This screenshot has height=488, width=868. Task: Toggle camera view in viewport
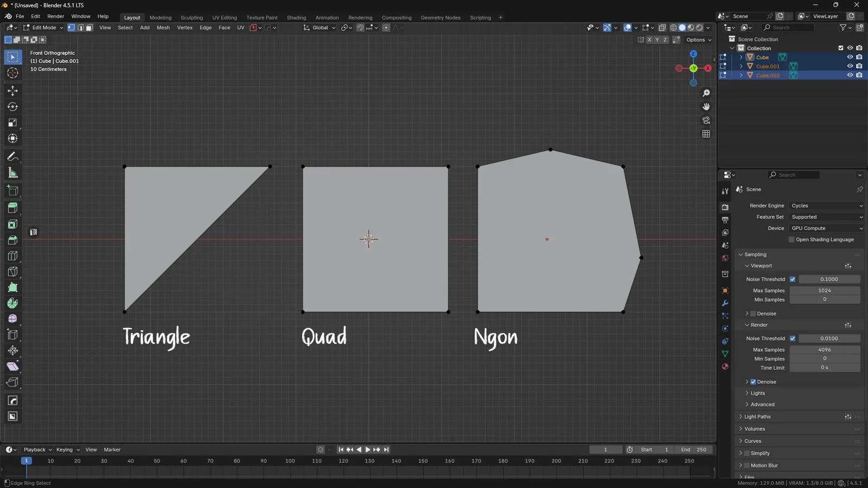(x=706, y=120)
